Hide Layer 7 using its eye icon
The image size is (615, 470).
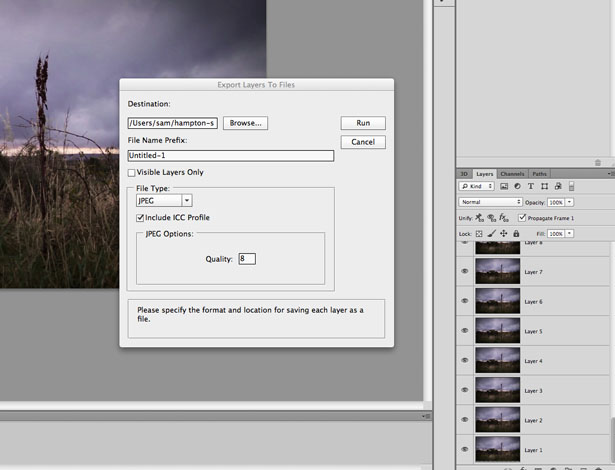click(465, 271)
